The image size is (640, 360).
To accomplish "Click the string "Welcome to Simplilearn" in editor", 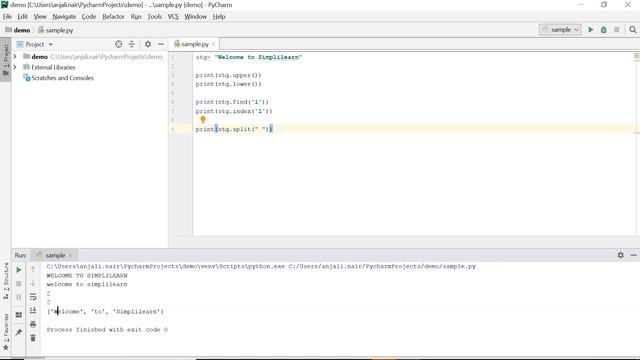I will (258, 57).
